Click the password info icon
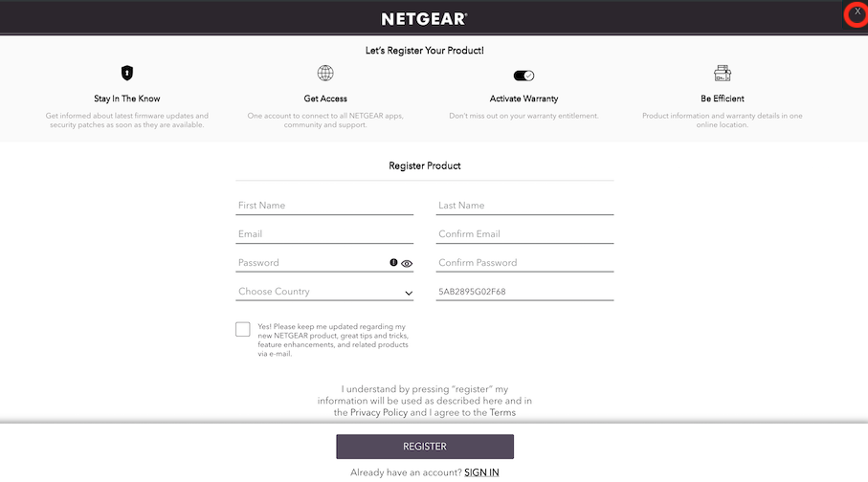Screen dimensions: 868x482 tap(393, 262)
